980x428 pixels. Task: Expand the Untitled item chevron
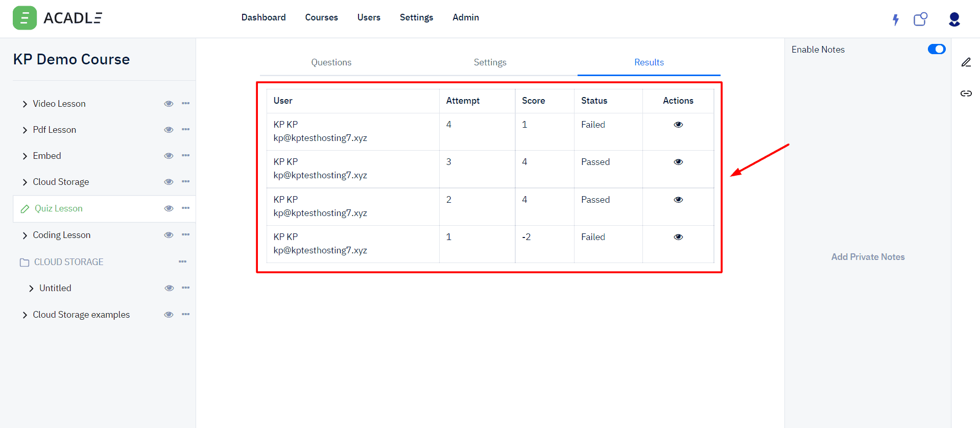coord(31,289)
